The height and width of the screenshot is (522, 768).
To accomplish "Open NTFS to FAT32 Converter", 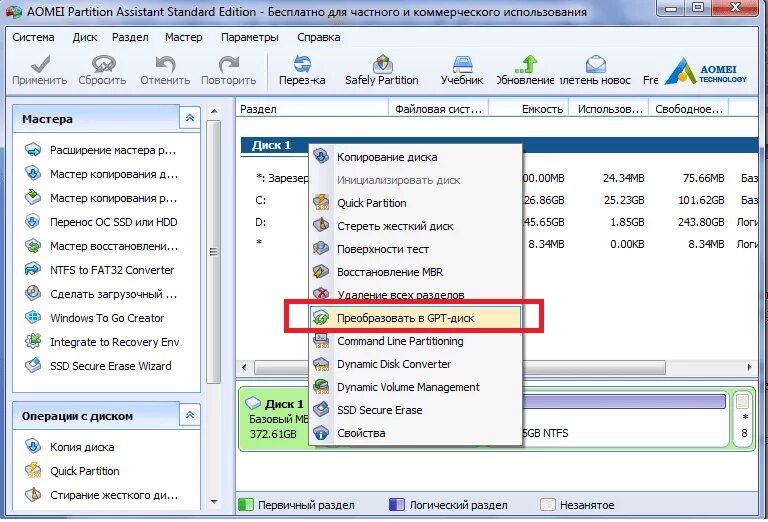I will (100, 270).
